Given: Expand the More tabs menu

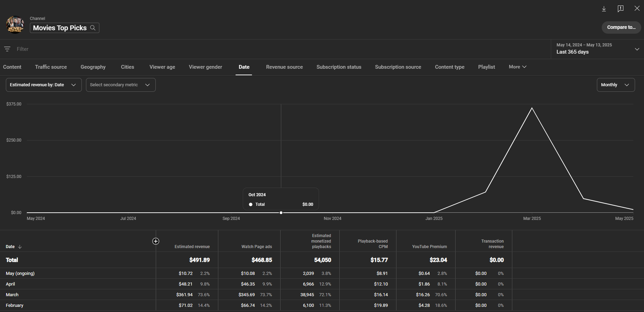Looking at the screenshot, I should (517, 67).
